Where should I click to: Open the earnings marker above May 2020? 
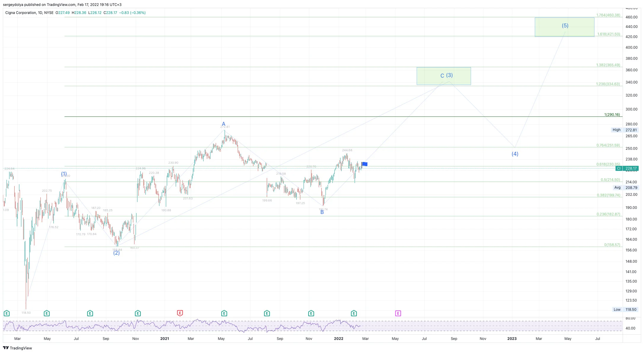47,313
